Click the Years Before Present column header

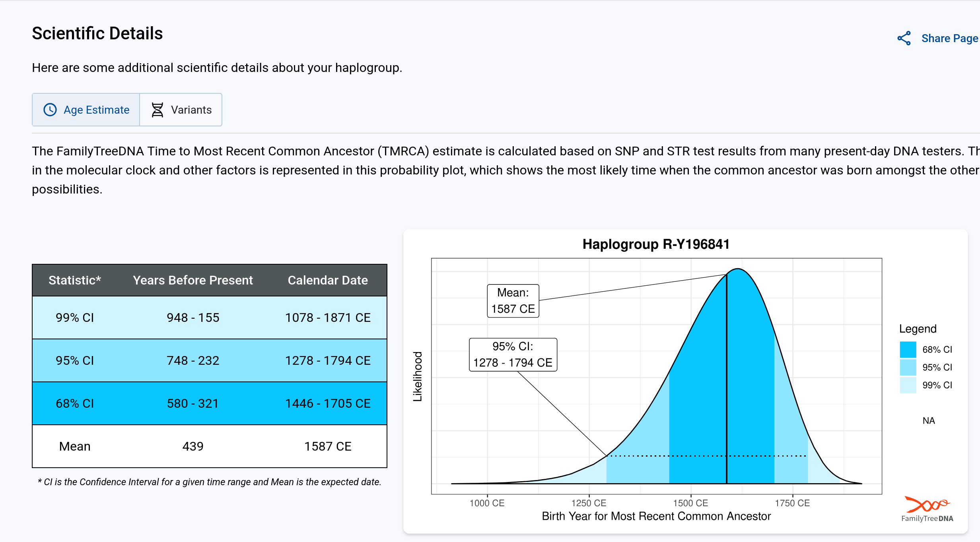(193, 280)
